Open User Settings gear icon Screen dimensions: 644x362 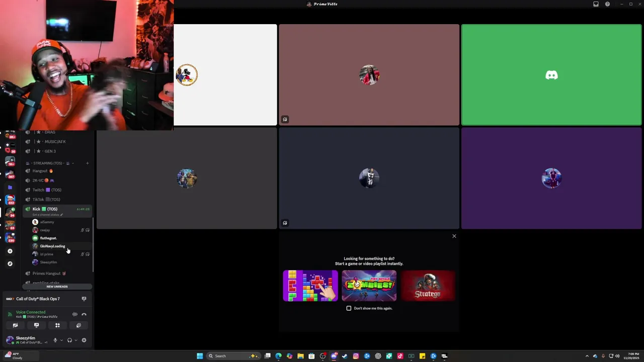[x=84, y=340]
